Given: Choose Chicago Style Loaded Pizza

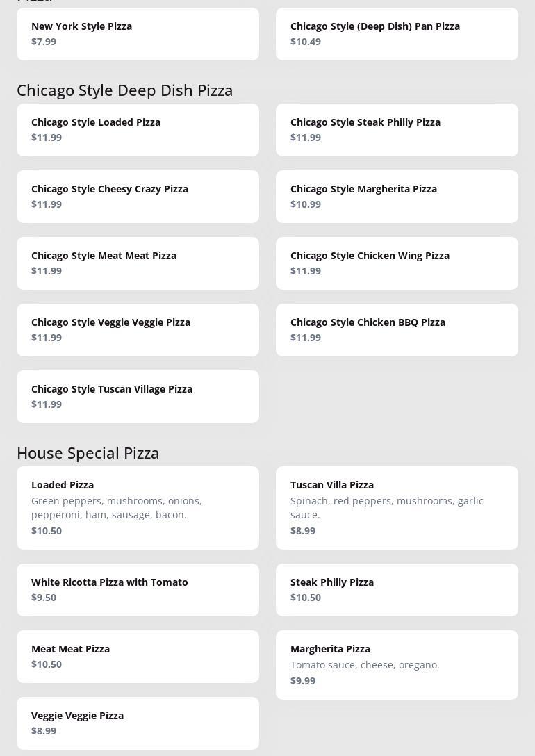Looking at the screenshot, I should (138, 130).
